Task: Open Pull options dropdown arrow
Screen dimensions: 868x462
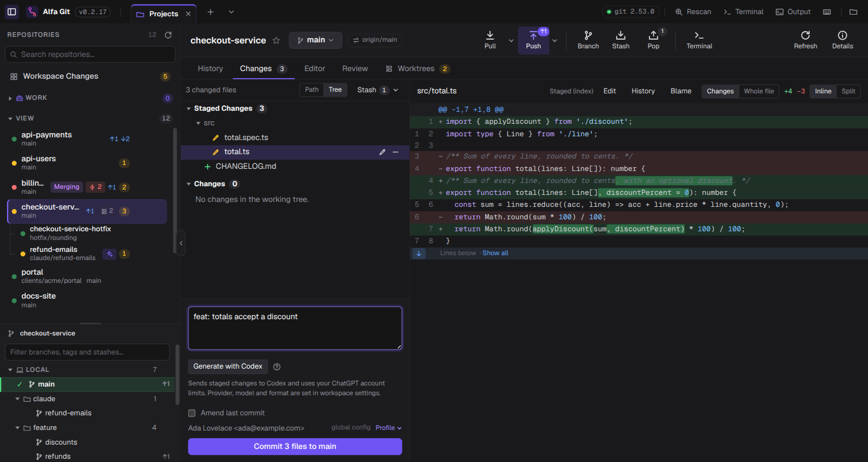Action: (511, 41)
